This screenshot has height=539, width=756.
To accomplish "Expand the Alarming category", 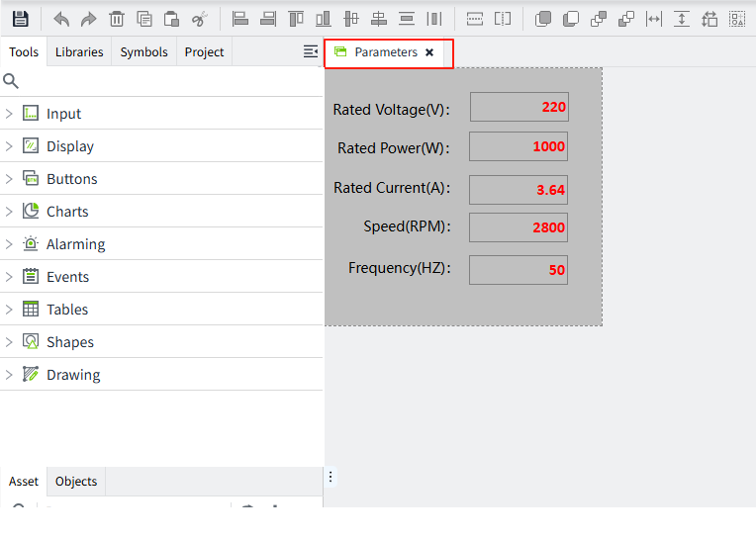I will click(9, 244).
